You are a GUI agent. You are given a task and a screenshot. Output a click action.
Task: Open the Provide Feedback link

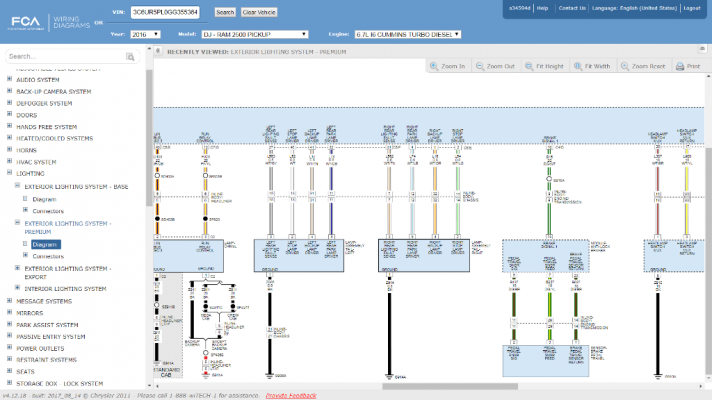coord(291,395)
